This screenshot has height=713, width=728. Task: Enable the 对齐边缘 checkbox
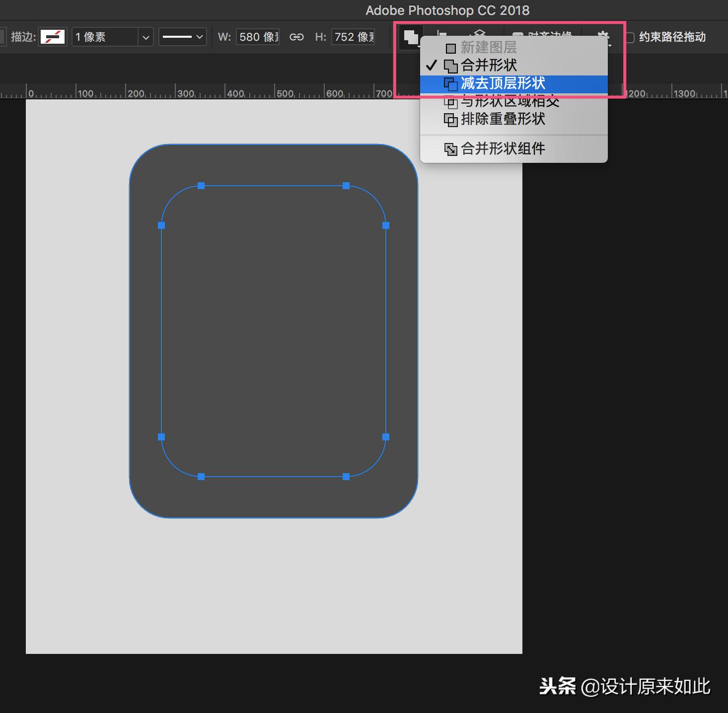[x=518, y=35]
